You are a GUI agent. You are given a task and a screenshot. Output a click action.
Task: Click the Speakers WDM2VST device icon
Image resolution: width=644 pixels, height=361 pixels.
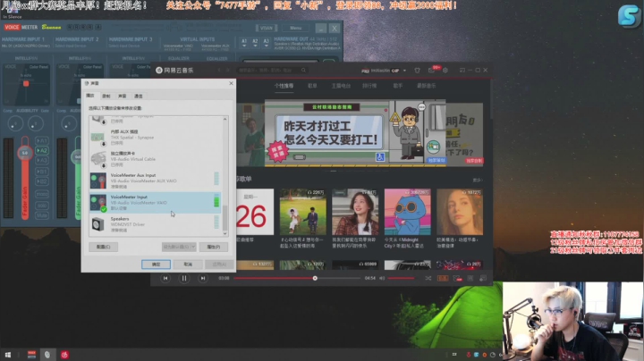pos(97,224)
